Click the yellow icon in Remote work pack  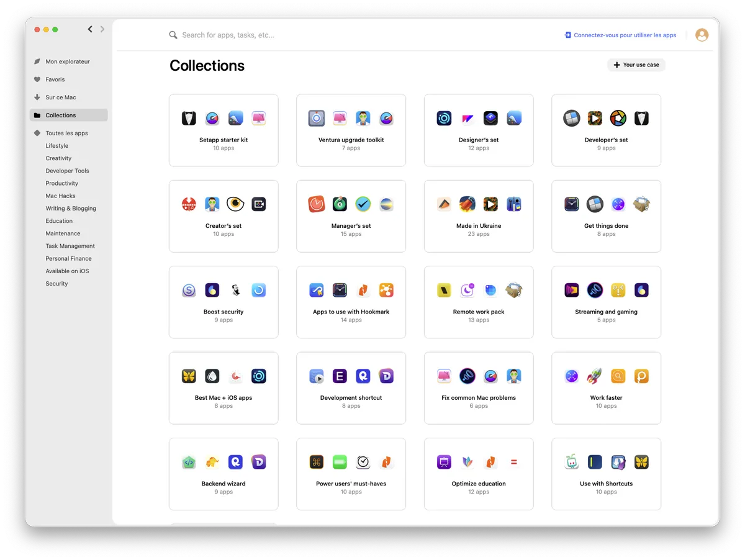pos(444,290)
